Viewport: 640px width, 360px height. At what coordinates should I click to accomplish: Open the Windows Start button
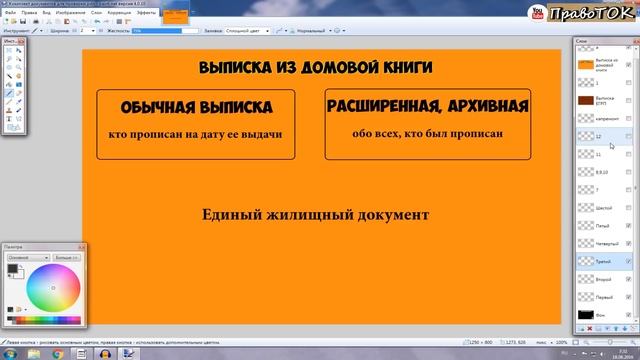[x=10, y=353]
